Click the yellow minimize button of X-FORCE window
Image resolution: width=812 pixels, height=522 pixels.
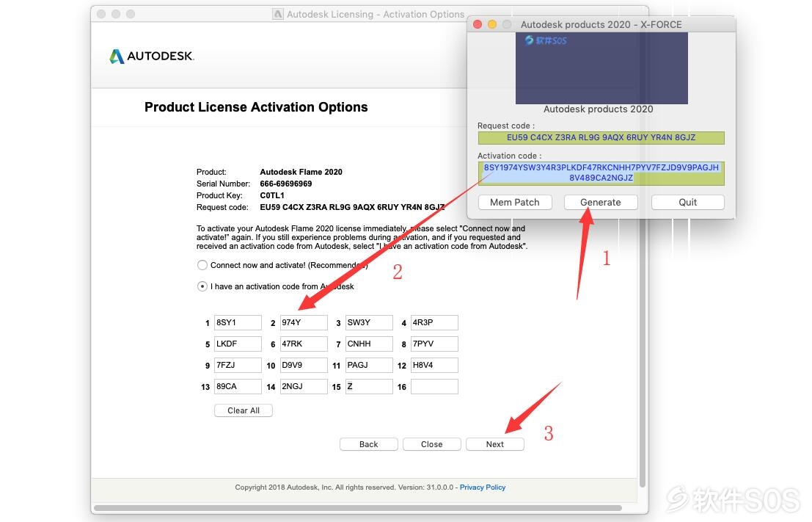click(492, 24)
